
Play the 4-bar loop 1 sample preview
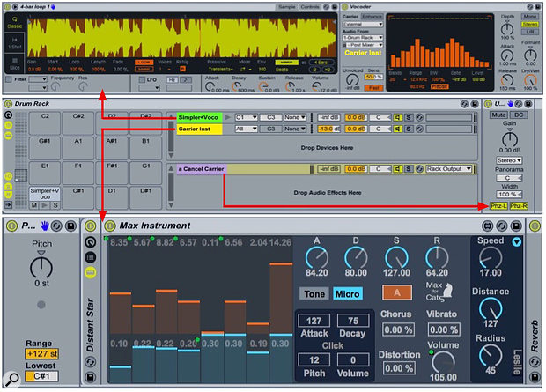[15, 6]
